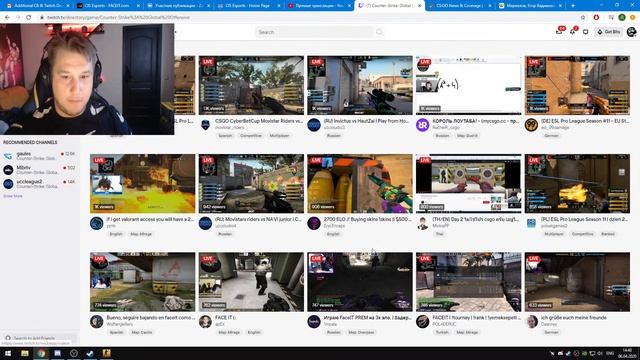This screenshot has width=640, height=360.
Task: Click German tag under (DE) ESL stream
Action: [x=551, y=136]
